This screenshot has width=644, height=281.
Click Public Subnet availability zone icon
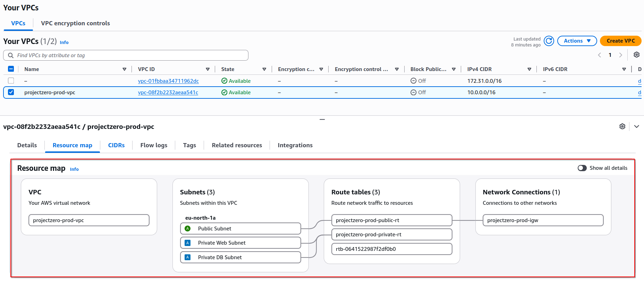point(188,229)
